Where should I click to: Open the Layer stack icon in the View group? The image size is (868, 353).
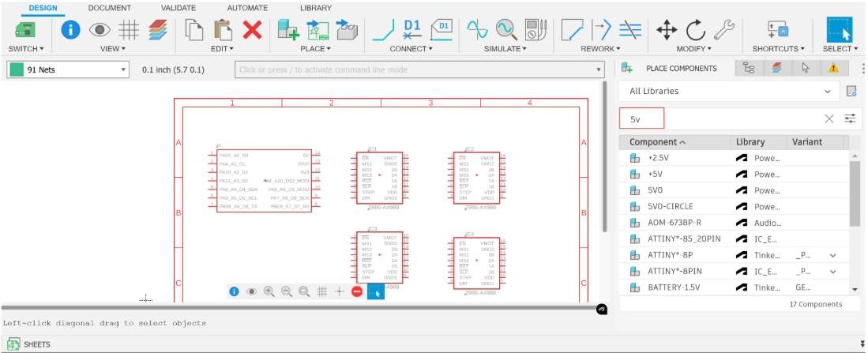coord(158,29)
